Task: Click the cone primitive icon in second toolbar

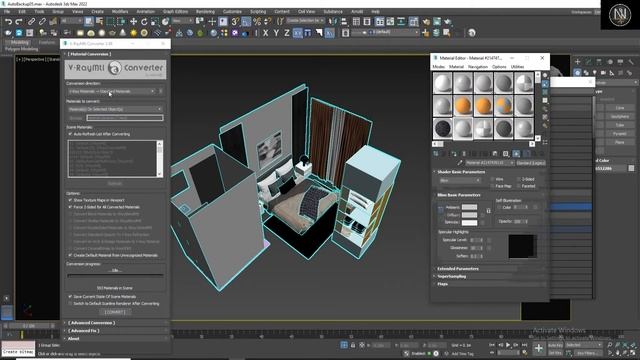Action: [122, 33]
